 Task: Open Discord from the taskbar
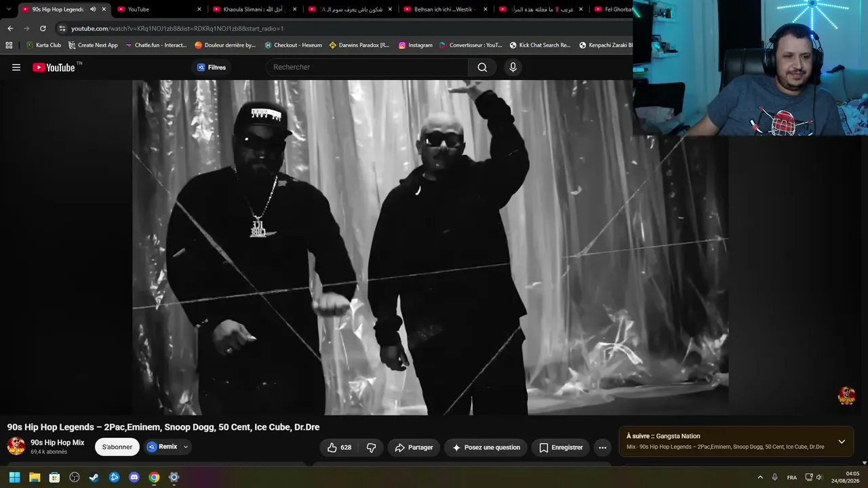(134, 477)
